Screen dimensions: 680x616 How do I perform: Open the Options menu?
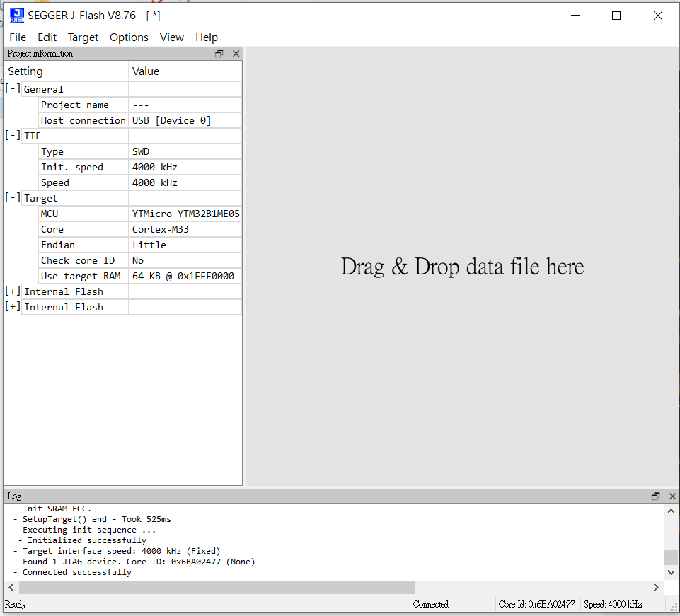pyautogui.click(x=129, y=37)
